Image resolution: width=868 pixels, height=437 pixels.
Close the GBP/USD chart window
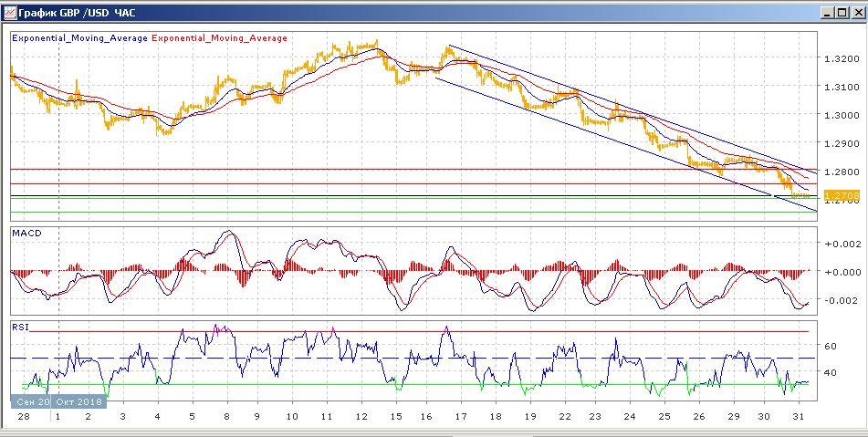[x=856, y=12]
